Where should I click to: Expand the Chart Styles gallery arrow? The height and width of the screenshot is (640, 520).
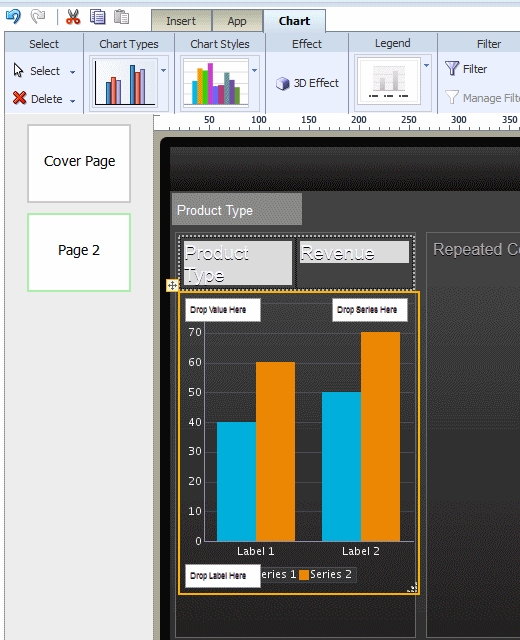(x=255, y=71)
